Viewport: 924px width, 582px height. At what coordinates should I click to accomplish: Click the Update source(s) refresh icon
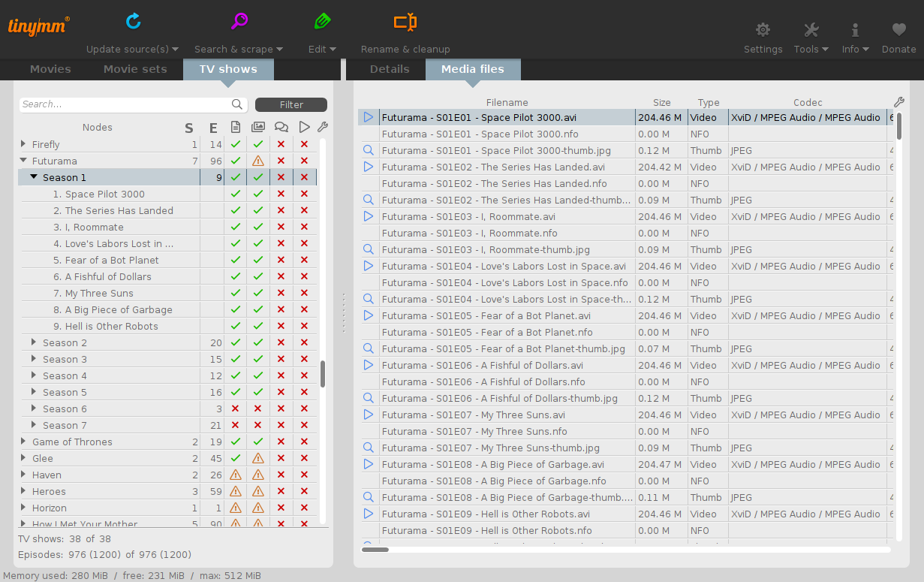pos(133,21)
